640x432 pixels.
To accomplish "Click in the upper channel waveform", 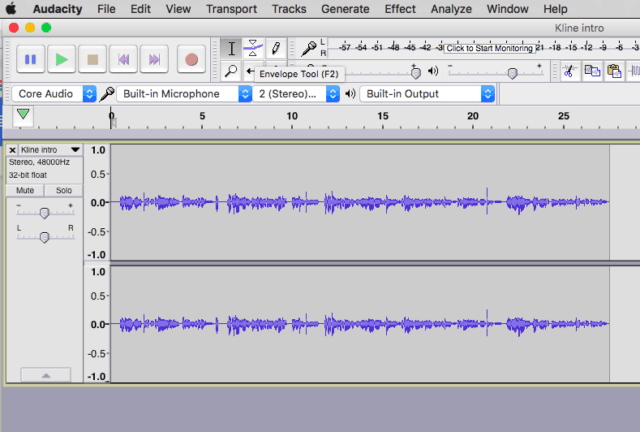I will click(360, 202).
